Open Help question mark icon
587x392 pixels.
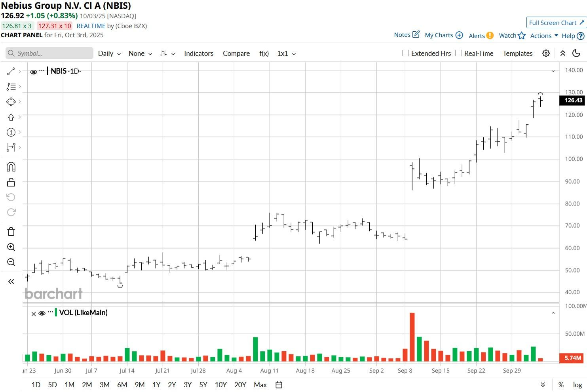tap(581, 36)
